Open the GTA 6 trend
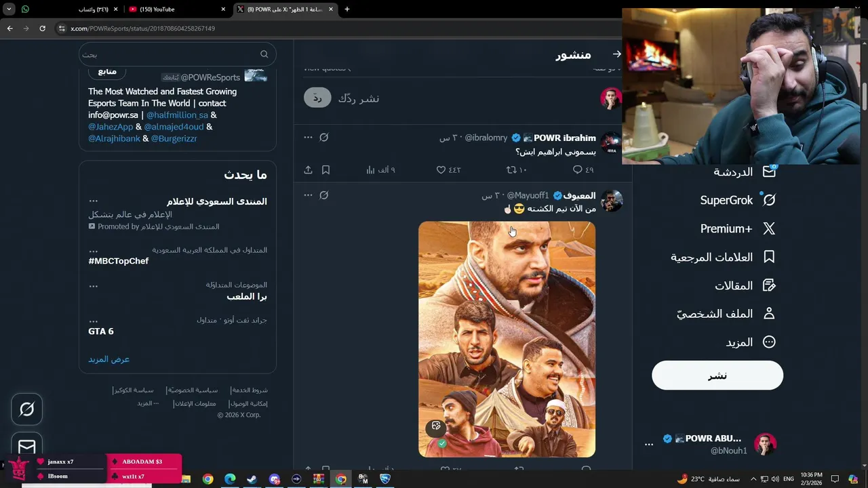Image resolution: width=868 pixels, height=488 pixels. point(100,331)
